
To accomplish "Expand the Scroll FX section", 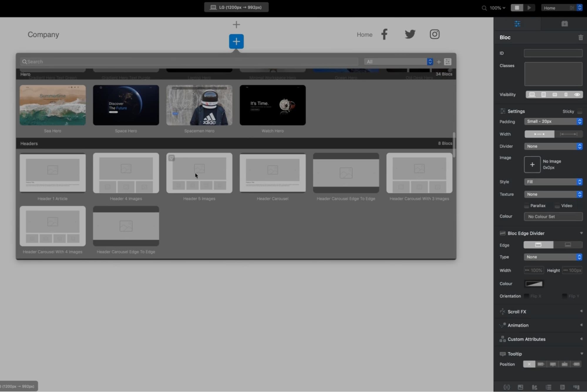I will pyautogui.click(x=581, y=311).
